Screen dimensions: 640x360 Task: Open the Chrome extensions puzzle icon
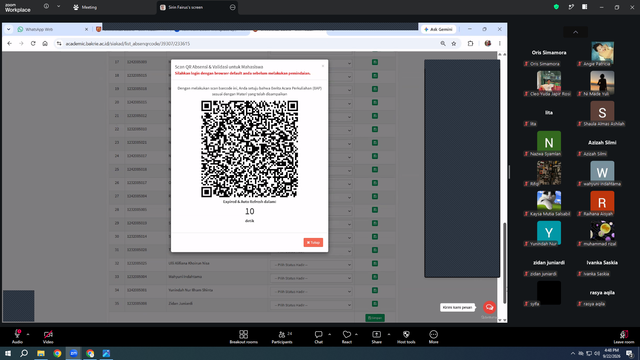point(470,44)
